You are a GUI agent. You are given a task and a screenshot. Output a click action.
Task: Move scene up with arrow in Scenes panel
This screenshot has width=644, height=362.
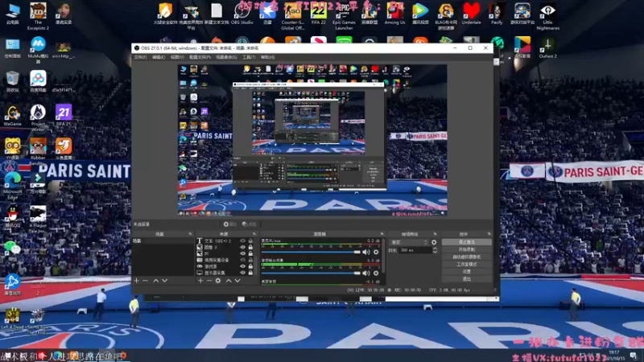point(155,281)
